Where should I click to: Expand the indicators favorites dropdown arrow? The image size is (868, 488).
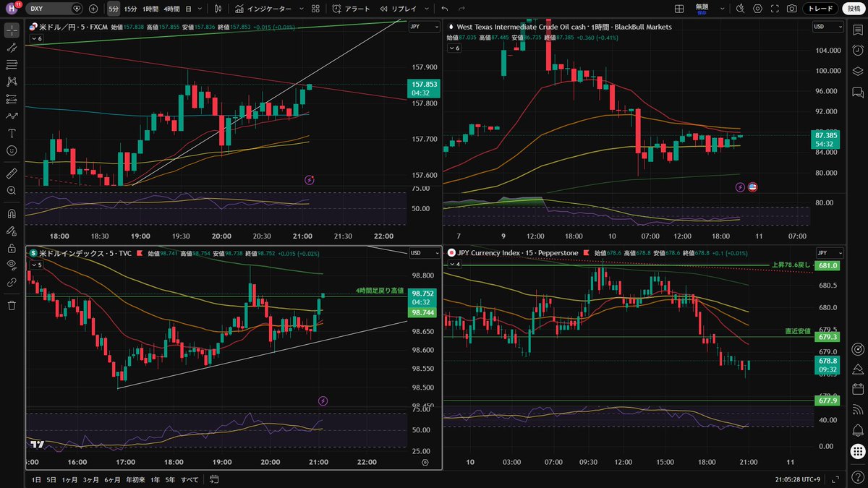(301, 9)
